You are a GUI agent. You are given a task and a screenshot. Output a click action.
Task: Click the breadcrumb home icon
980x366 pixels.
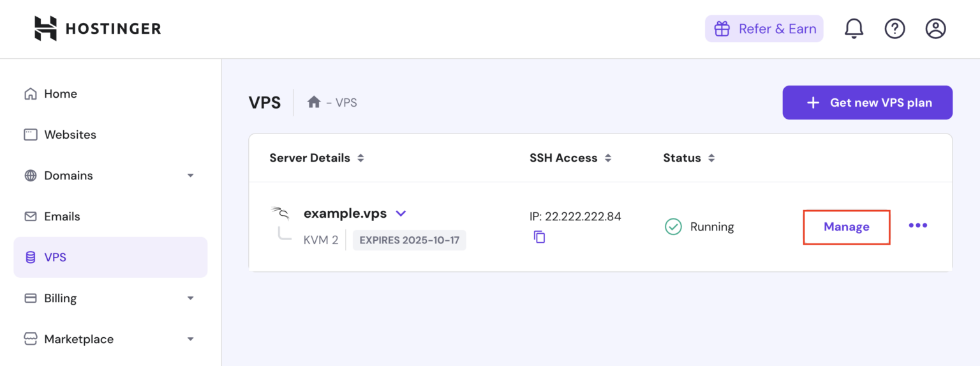coord(313,102)
